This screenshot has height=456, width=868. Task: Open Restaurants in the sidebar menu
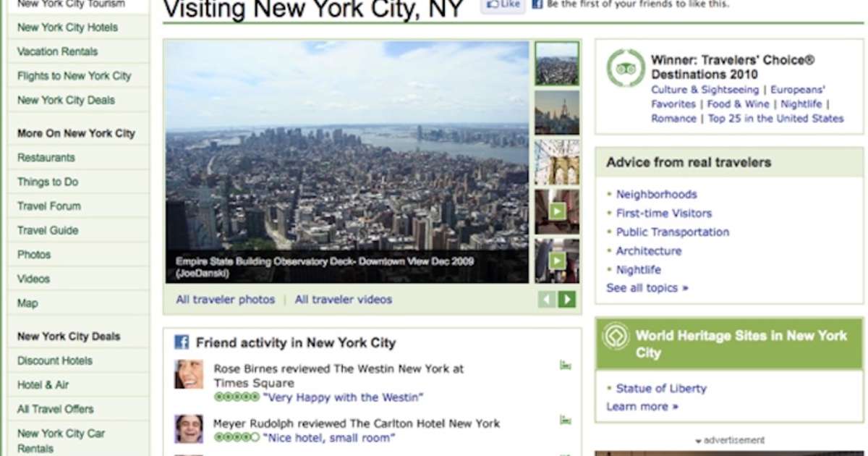[x=46, y=157]
